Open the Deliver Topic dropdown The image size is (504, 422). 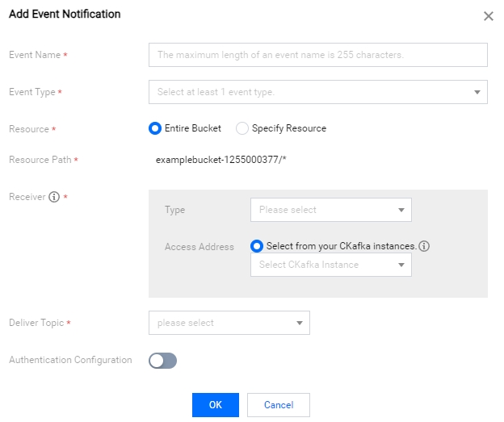[229, 323]
